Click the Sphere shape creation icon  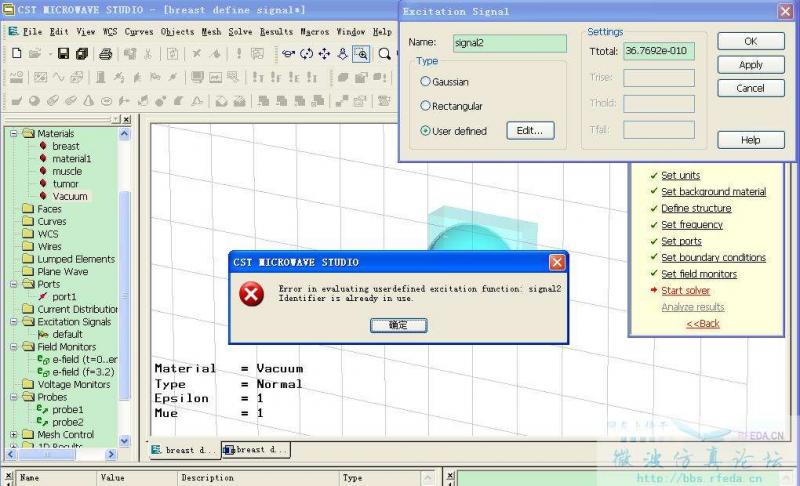34,101
